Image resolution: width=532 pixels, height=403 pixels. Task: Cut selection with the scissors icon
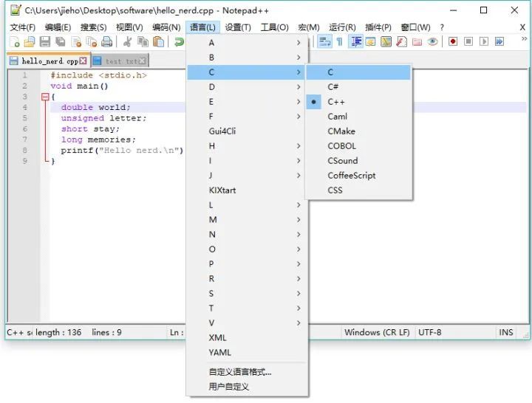pos(128,42)
